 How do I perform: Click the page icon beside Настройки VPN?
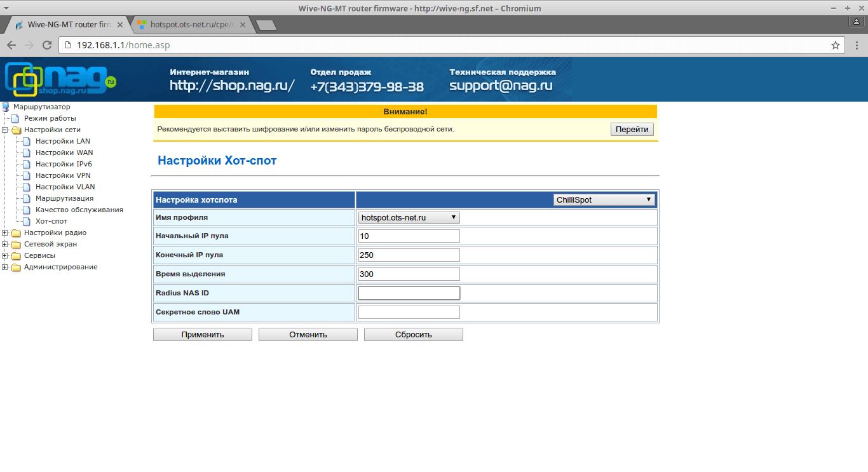(x=27, y=175)
